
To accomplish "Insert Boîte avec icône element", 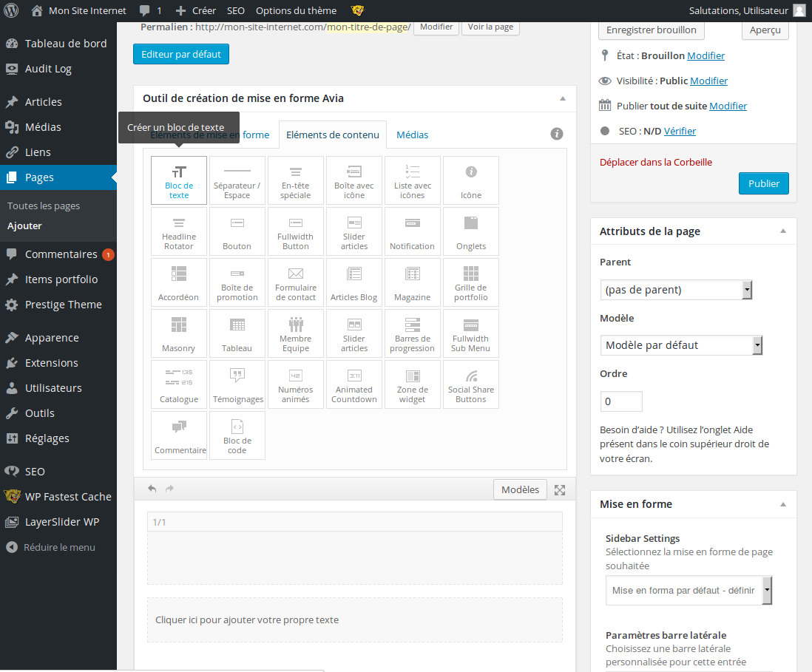I will click(x=354, y=180).
